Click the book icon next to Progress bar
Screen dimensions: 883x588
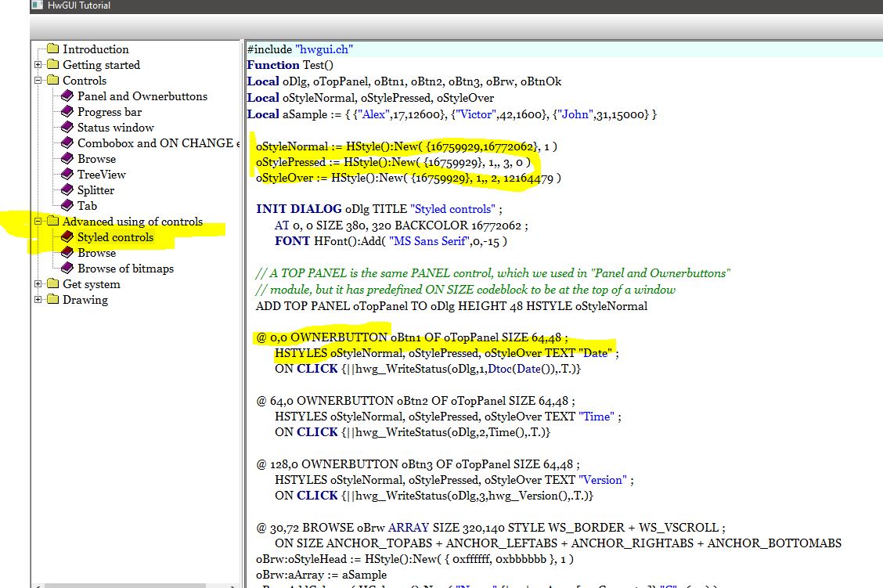(67, 112)
